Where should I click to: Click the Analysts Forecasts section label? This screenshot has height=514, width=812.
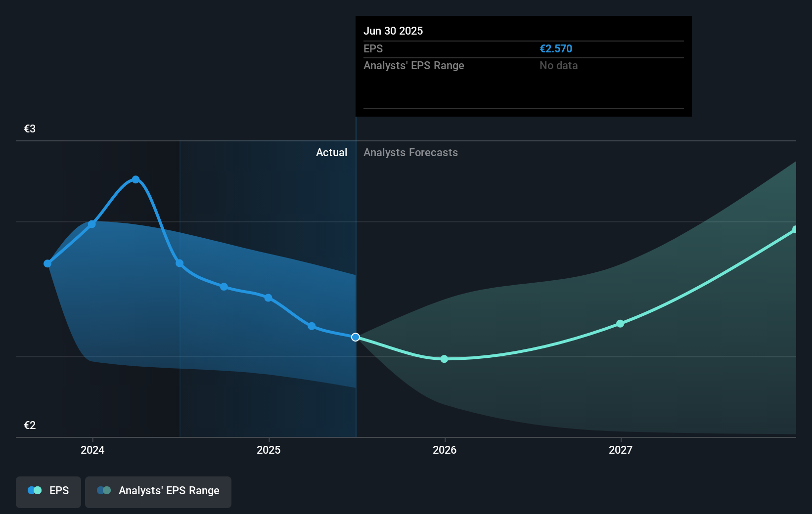point(410,152)
